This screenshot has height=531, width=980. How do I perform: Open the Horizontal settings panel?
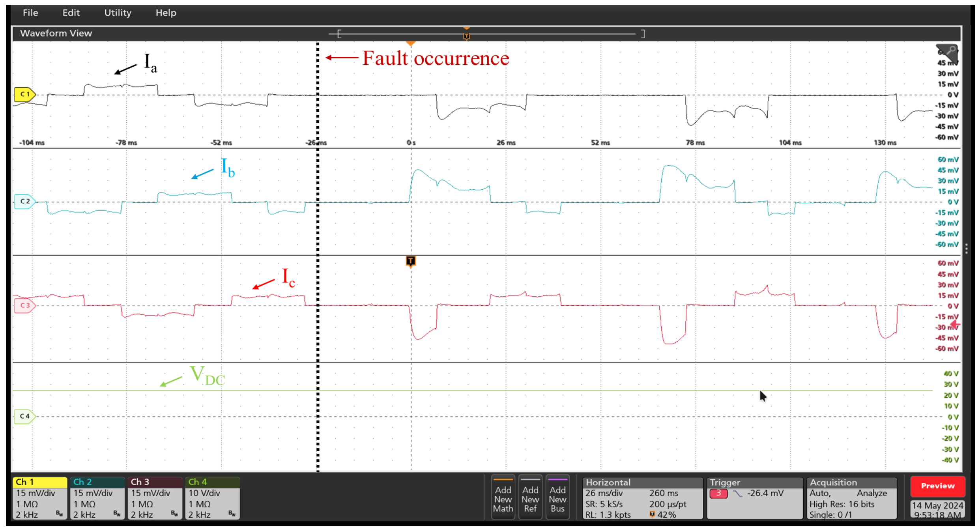click(642, 498)
